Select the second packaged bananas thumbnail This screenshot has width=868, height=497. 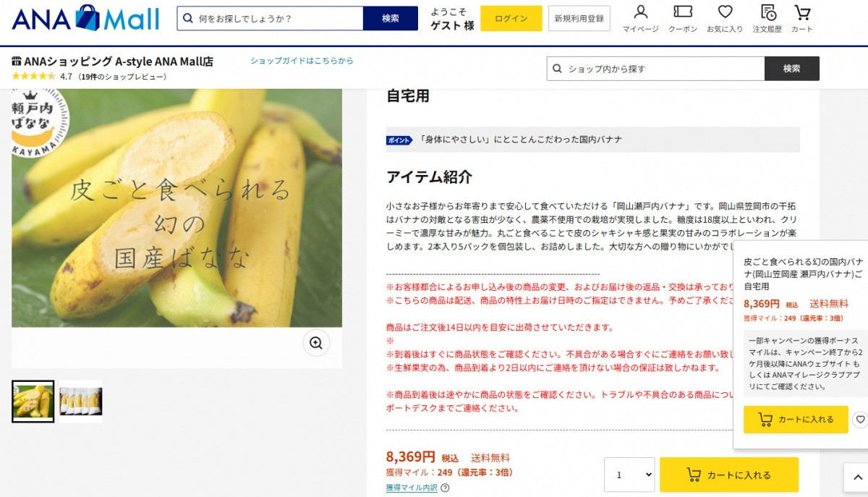81,402
